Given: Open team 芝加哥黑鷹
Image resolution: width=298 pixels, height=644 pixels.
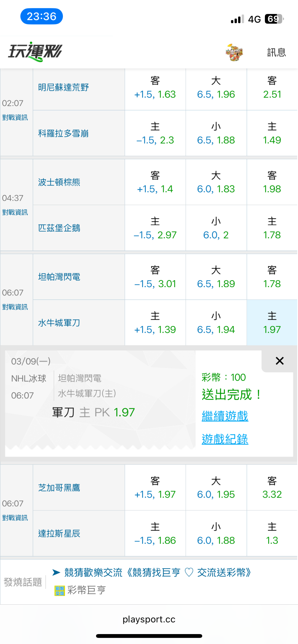Looking at the screenshot, I should [x=59, y=487].
